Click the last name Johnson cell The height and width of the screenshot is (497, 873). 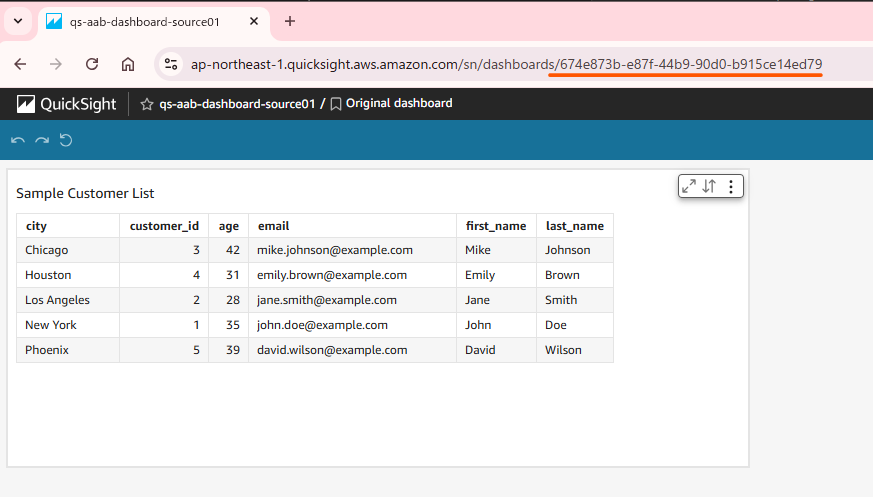pyautogui.click(x=575, y=250)
